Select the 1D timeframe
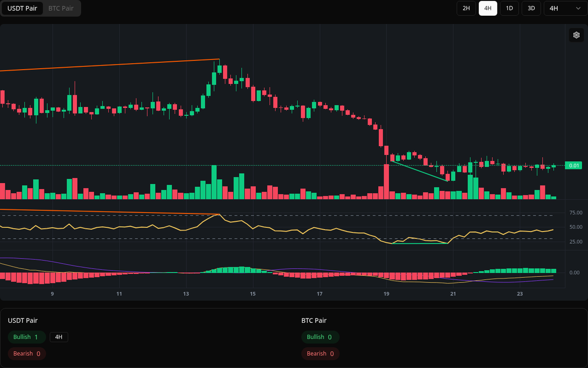The width and height of the screenshot is (588, 368). [x=509, y=8]
